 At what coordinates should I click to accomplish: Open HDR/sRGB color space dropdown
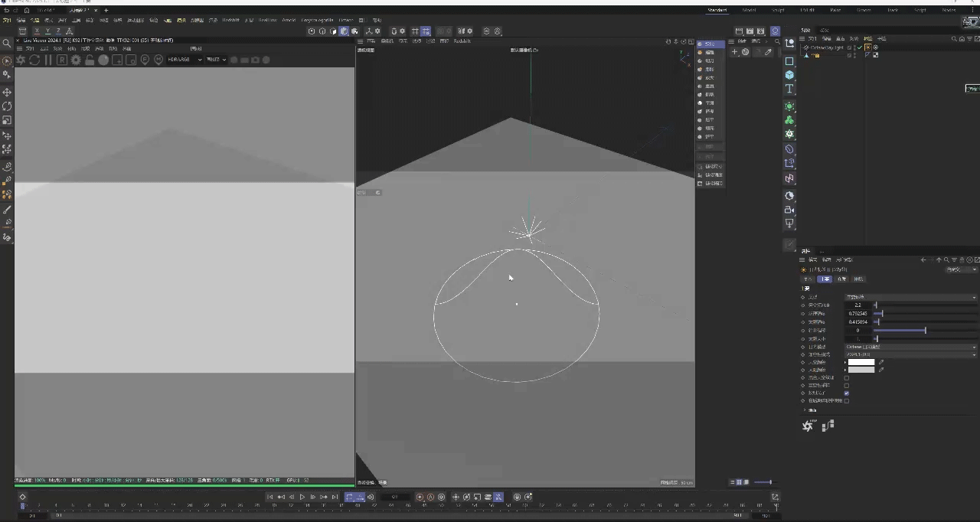[185, 60]
